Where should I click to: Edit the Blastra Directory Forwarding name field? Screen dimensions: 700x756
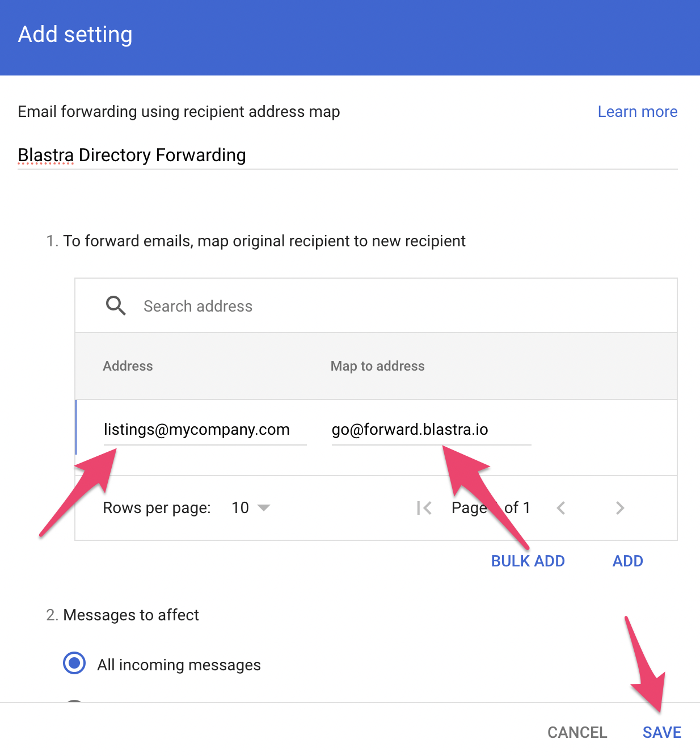tap(347, 156)
